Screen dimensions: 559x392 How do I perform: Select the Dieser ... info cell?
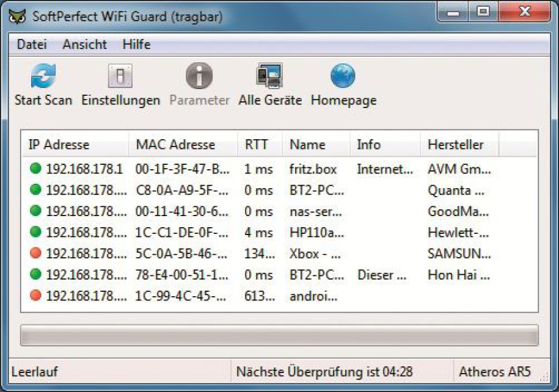click(x=382, y=275)
